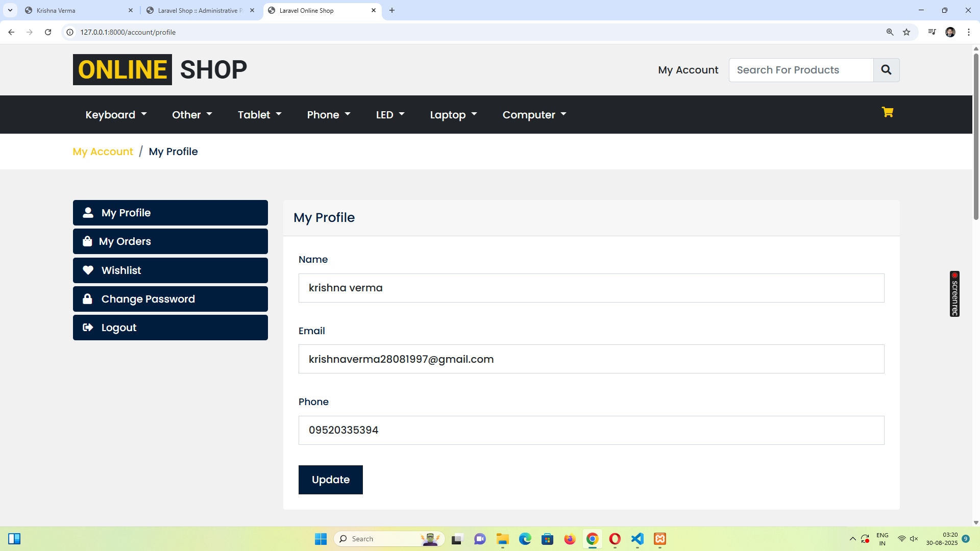
Task: Open Firefox from the taskbar
Action: (570, 539)
